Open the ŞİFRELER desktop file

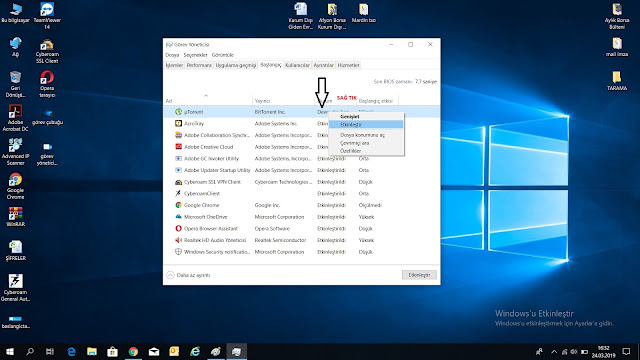16,250
